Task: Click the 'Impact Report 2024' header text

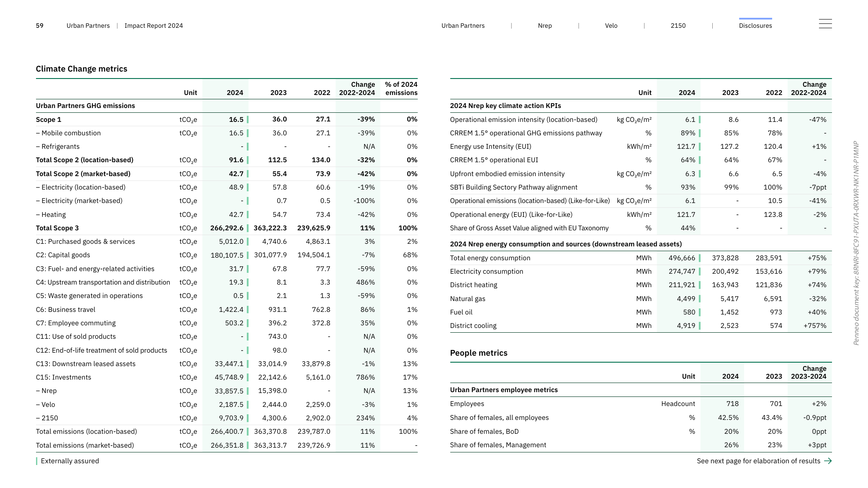Action: tap(154, 26)
